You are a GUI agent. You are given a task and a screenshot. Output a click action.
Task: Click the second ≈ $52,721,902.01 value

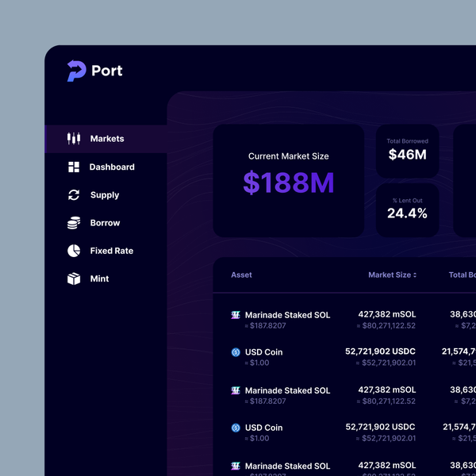[386, 439]
